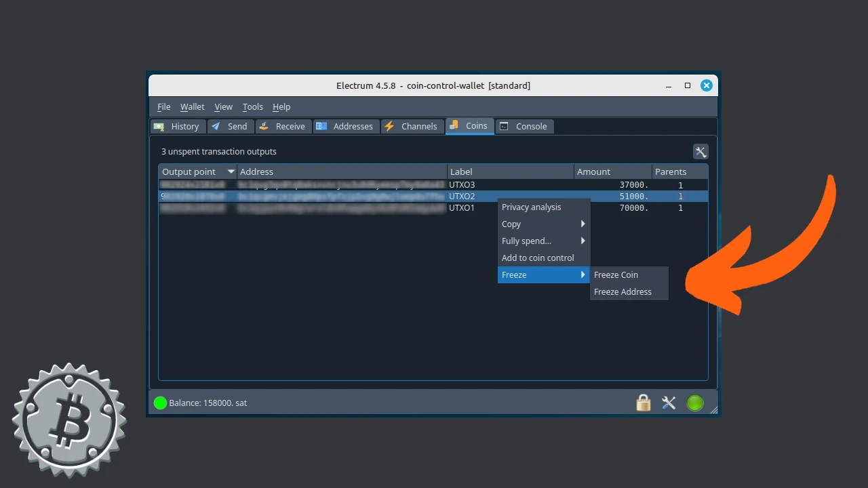Choose Freeze Address option
This screenshot has height=488, width=868.
point(629,292)
